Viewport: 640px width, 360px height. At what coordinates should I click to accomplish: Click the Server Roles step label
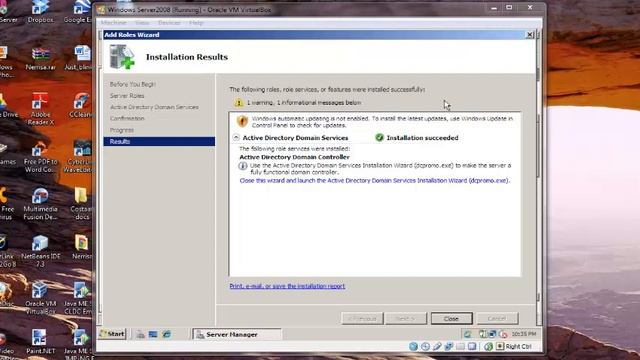click(x=127, y=96)
